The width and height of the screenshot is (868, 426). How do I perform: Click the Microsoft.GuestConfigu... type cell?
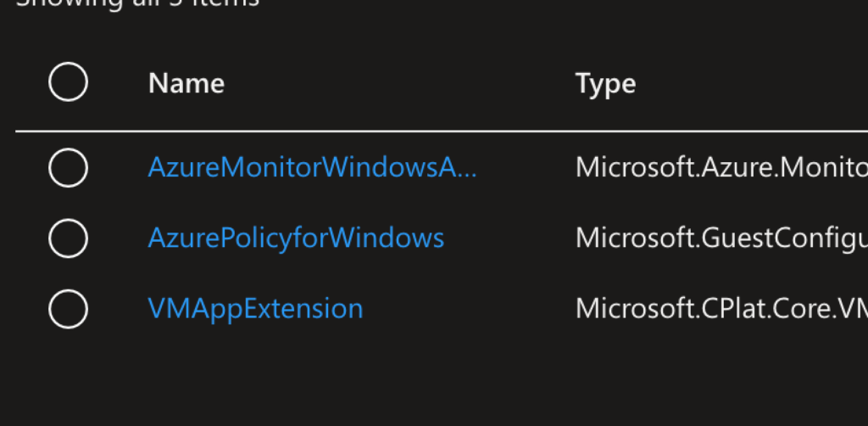tap(721, 238)
